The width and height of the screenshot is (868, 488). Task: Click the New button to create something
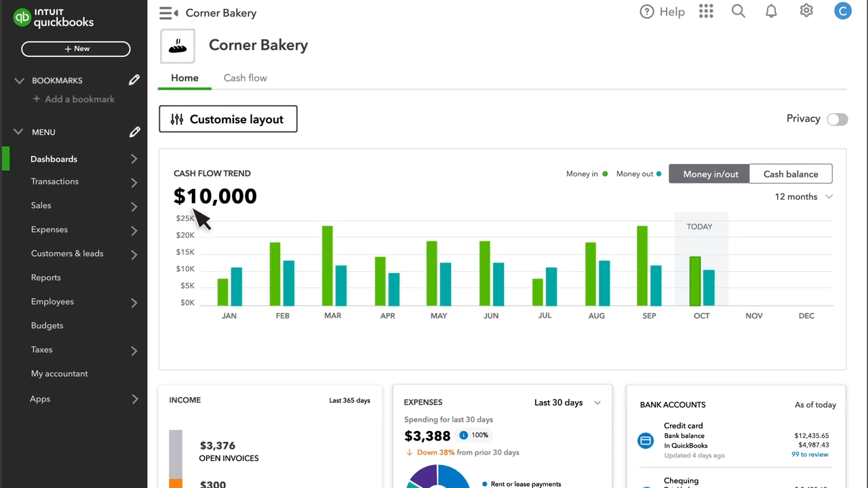pos(75,48)
